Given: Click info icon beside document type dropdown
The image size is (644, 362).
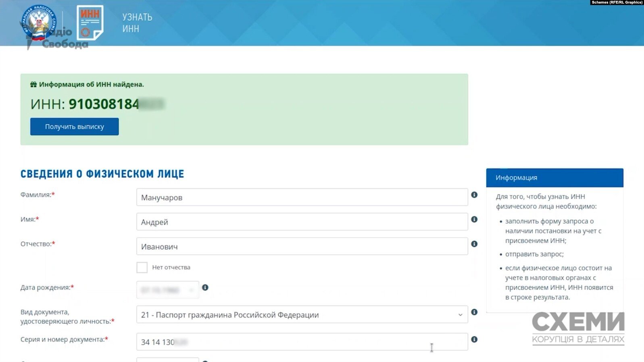Looking at the screenshot, I should (x=474, y=312).
